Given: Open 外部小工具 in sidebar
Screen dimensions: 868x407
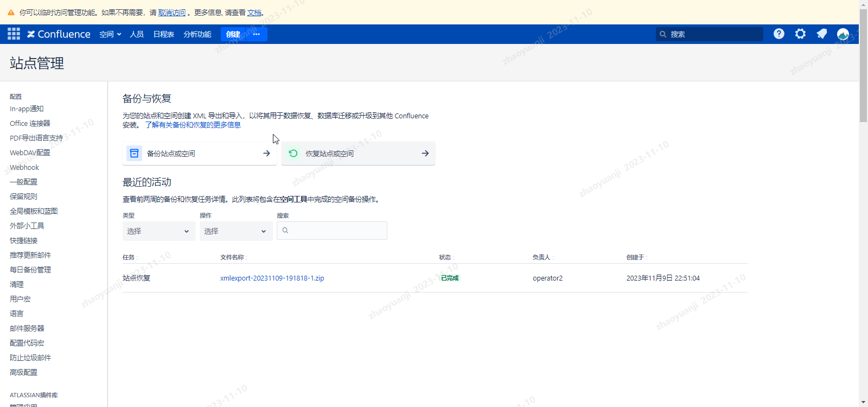Looking at the screenshot, I should (27, 226).
